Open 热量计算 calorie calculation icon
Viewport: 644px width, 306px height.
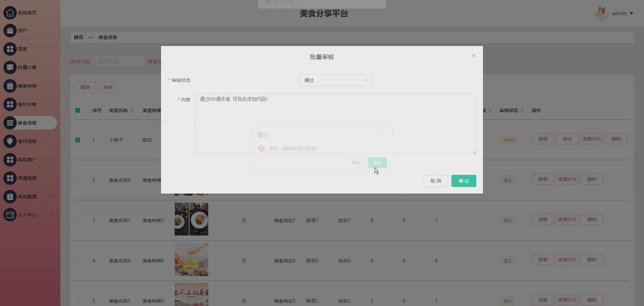(9, 67)
